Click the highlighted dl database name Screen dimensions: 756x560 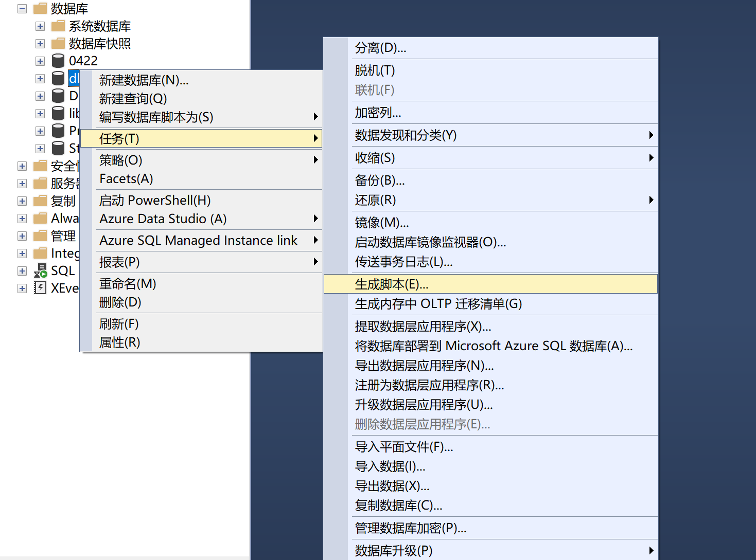[x=74, y=78]
